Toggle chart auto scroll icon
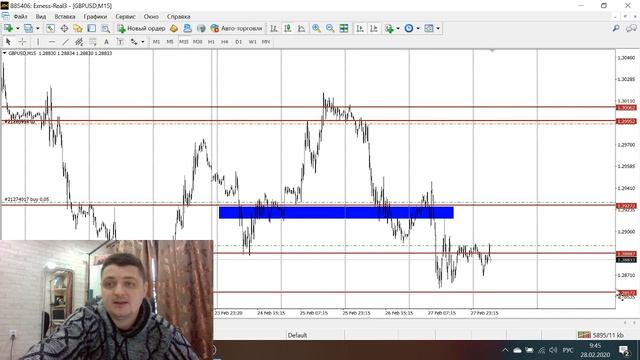Screen dimensions: 640x360 360,28
